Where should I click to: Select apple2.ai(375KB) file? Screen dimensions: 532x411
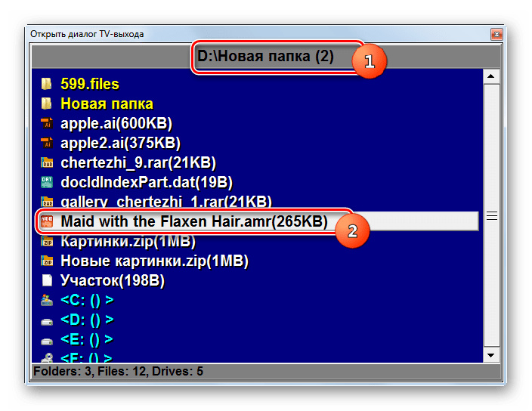click(x=120, y=143)
